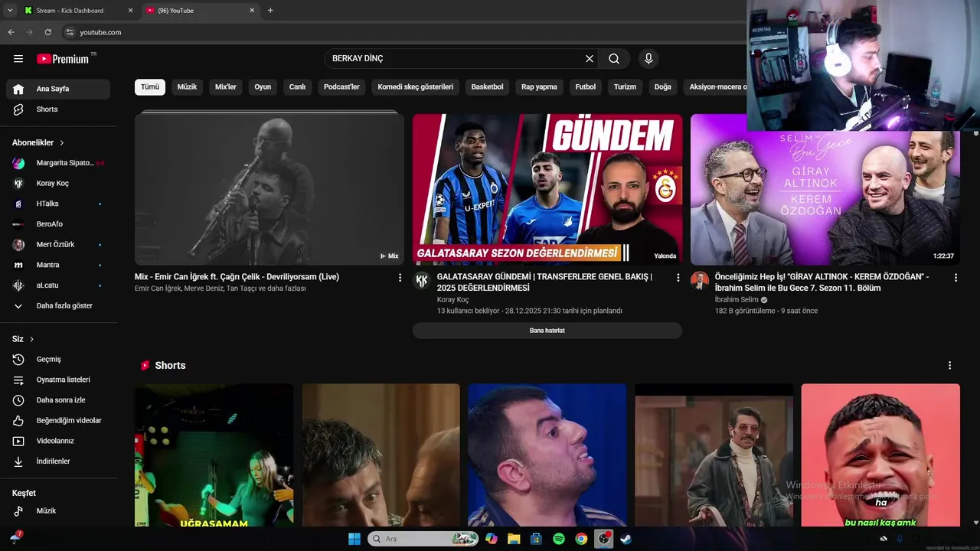Select the Rap yapma filter chip

[539, 86]
